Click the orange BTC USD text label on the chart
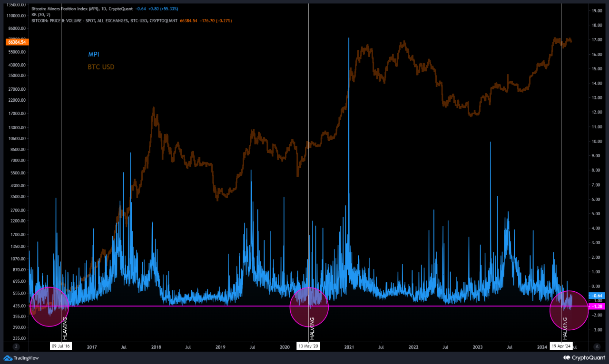This screenshot has width=609, height=364. click(101, 67)
